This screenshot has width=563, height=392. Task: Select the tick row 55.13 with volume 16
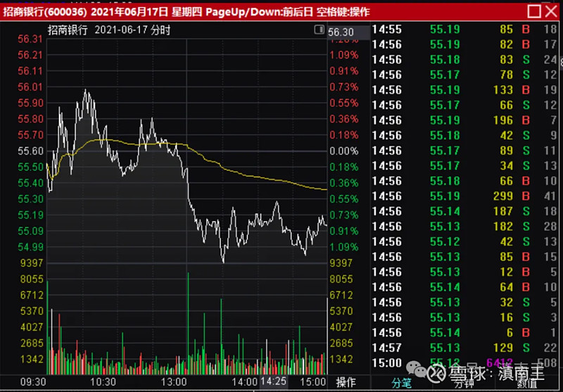tap(464, 317)
